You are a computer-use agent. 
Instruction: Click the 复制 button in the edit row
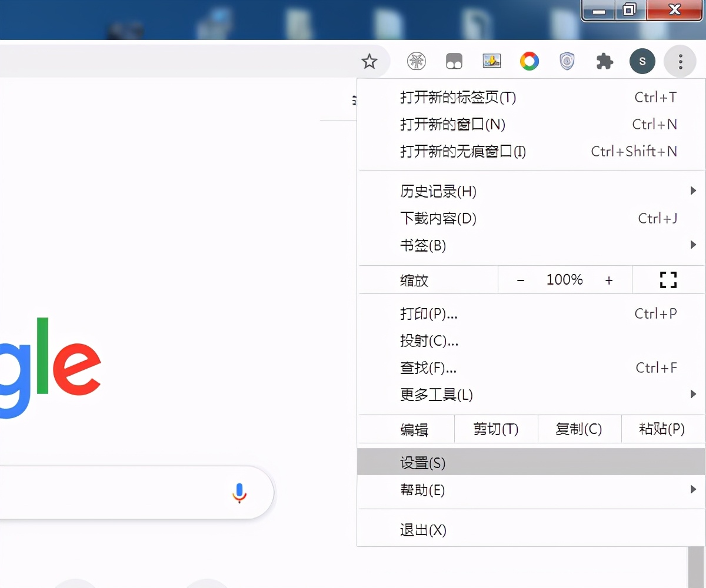pyautogui.click(x=579, y=429)
